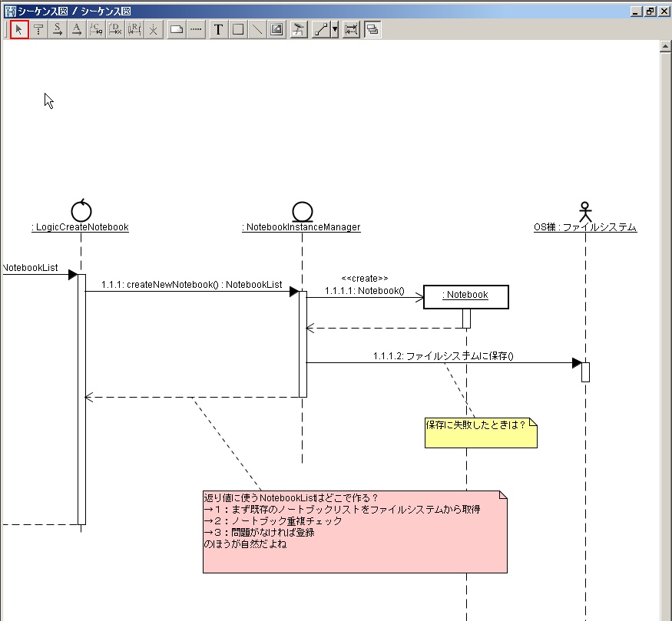Click the diagram window title bar icon
This screenshot has width=672, height=621.
10,12
